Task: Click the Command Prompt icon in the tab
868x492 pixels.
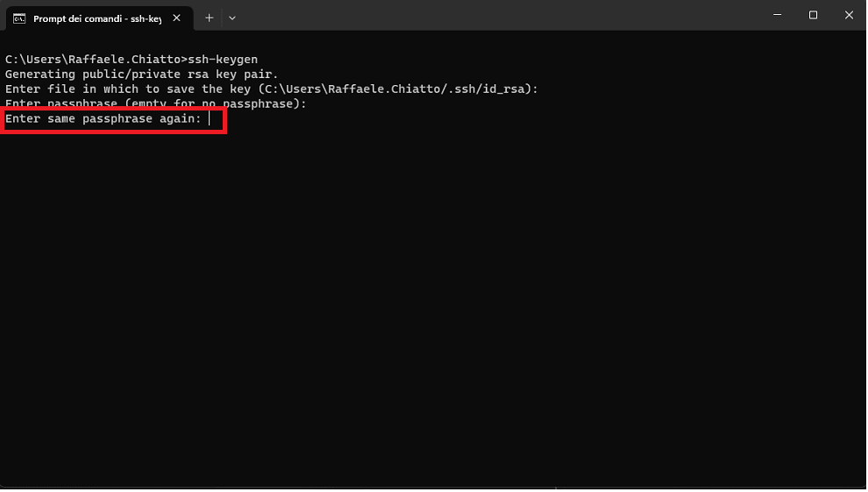Action: pyautogui.click(x=19, y=18)
